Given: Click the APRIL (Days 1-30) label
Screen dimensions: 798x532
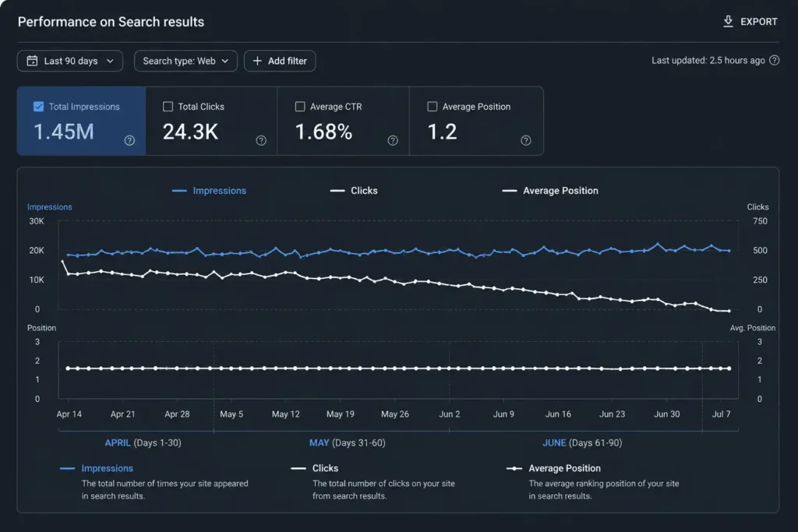Looking at the screenshot, I should [143, 443].
